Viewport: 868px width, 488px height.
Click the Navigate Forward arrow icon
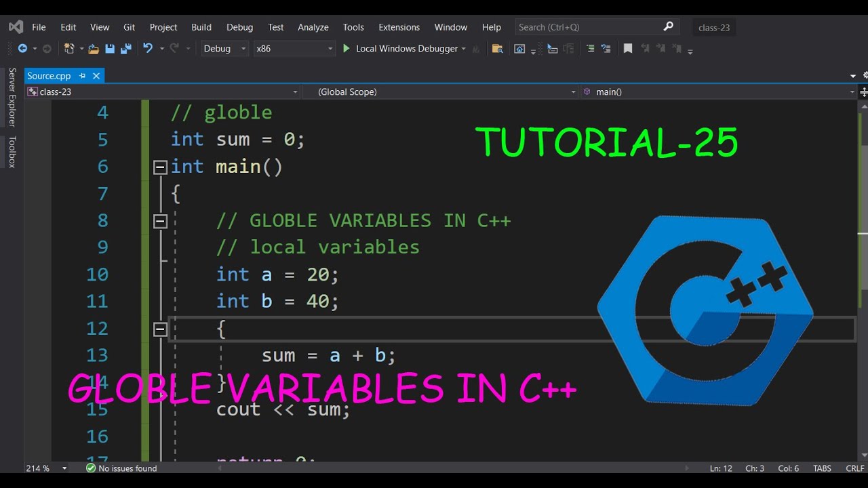pos(47,49)
